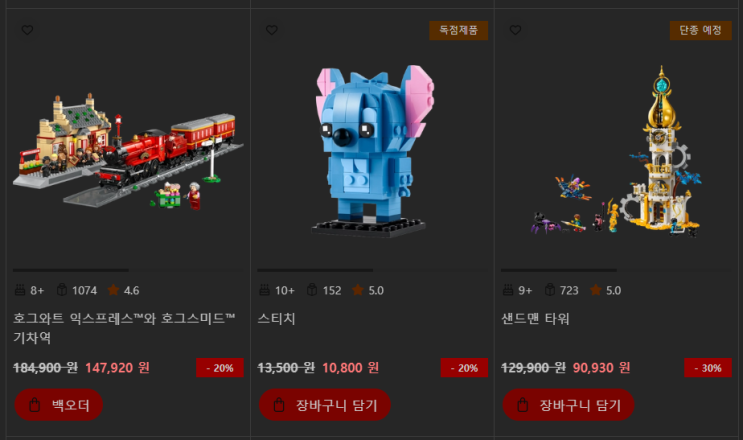Open the Sandman Tower product image
Screen dimensions: 743x440
616,152
